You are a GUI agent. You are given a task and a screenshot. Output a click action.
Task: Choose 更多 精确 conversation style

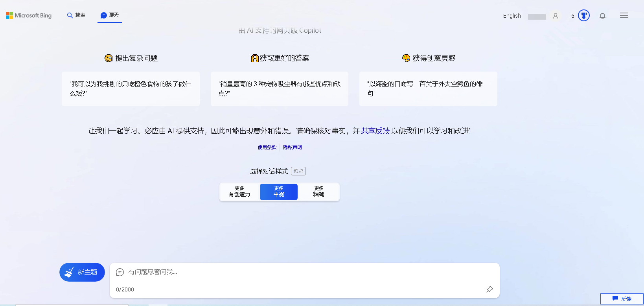coord(319,192)
